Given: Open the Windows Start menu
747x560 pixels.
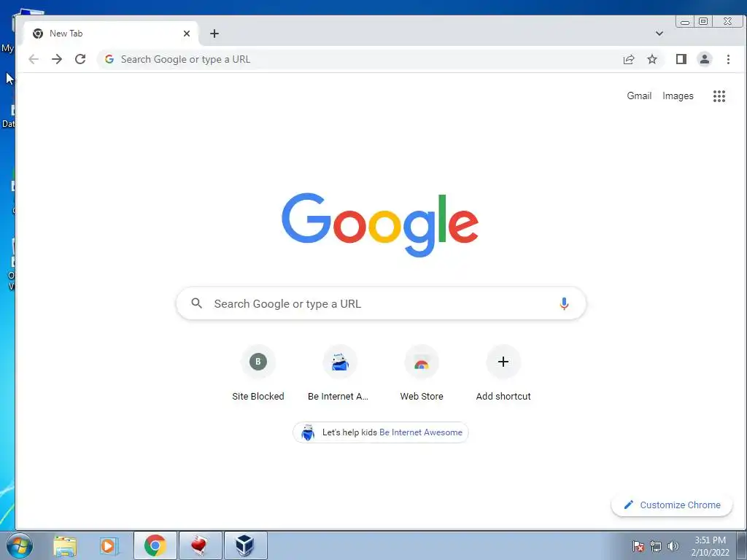Looking at the screenshot, I should point(20,545).
